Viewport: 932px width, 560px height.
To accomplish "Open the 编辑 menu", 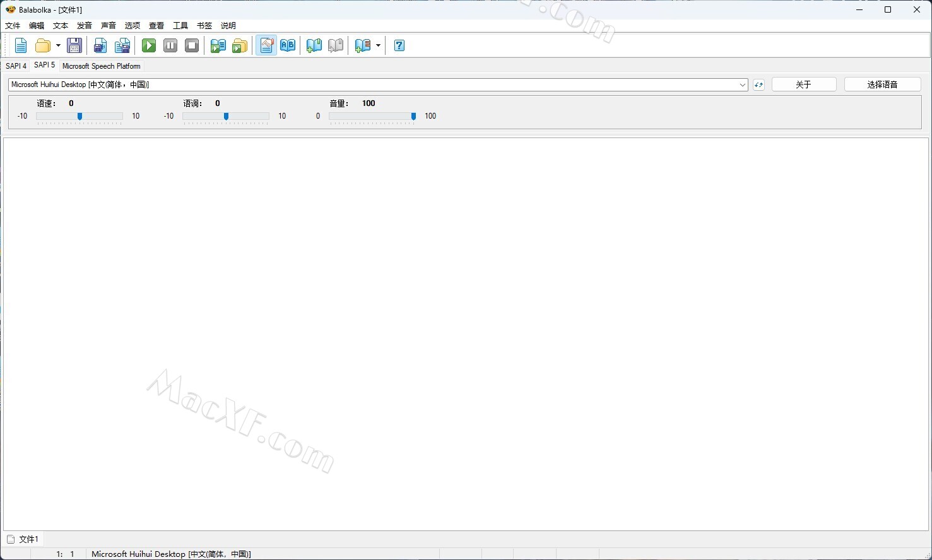I will point(37,26).
